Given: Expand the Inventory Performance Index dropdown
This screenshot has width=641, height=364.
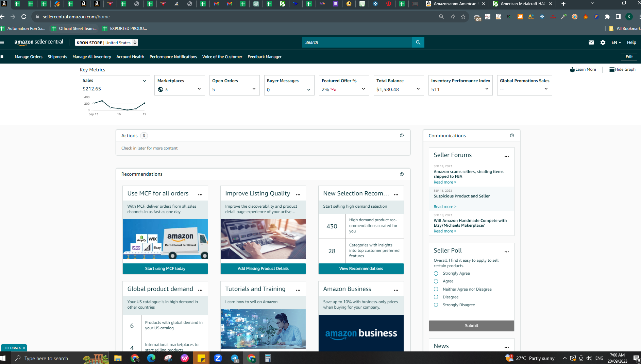Looking at the screenshot, I should click(x=487, y=89).
